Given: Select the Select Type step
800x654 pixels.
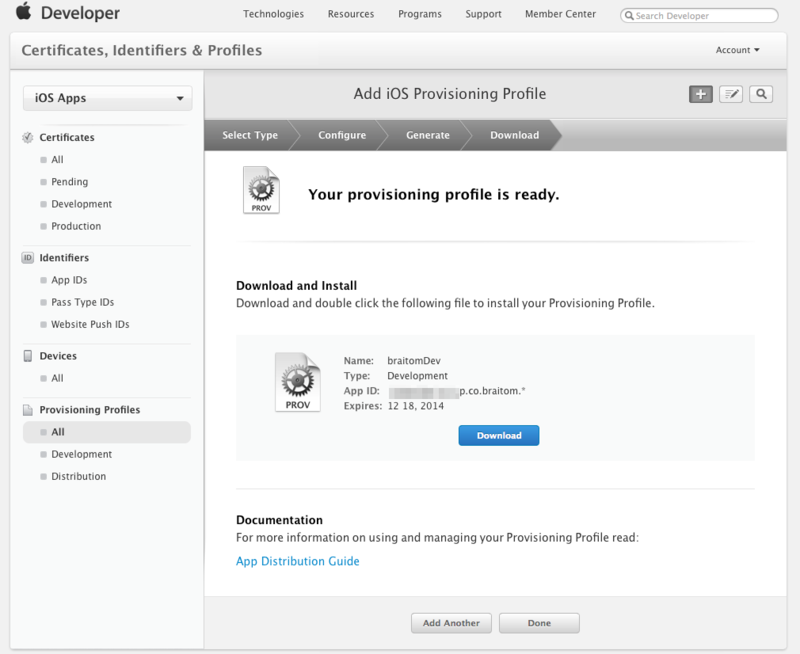Looking at the screenshot, I should coord(250,135).
